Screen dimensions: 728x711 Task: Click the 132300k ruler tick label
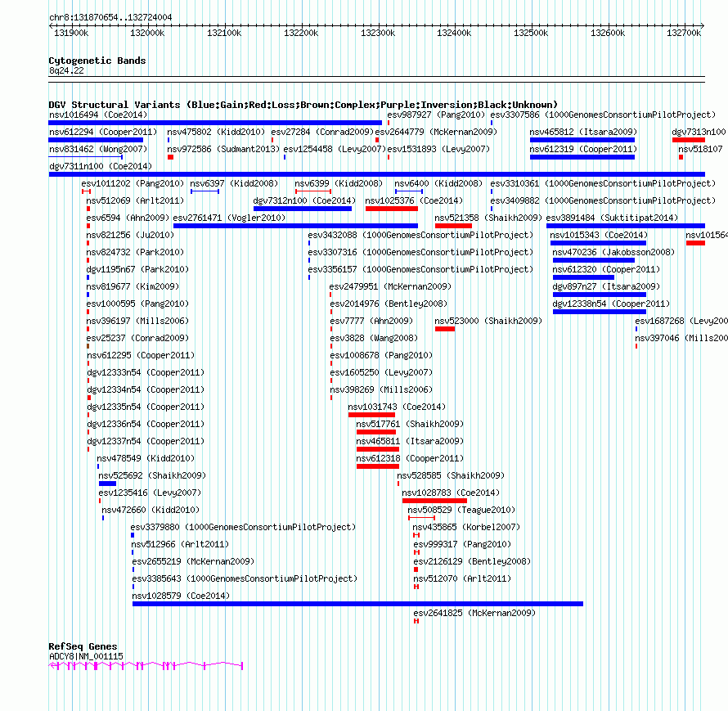(378, 33)
